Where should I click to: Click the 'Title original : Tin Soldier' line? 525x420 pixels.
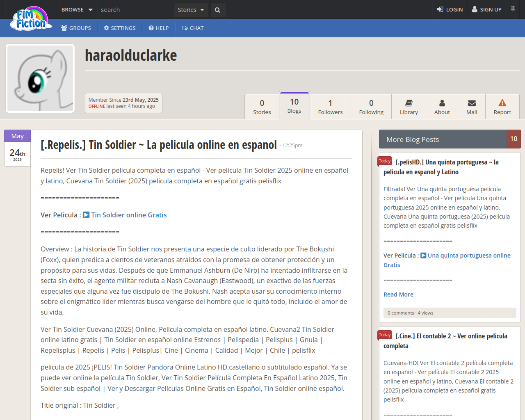coord(80,405)
